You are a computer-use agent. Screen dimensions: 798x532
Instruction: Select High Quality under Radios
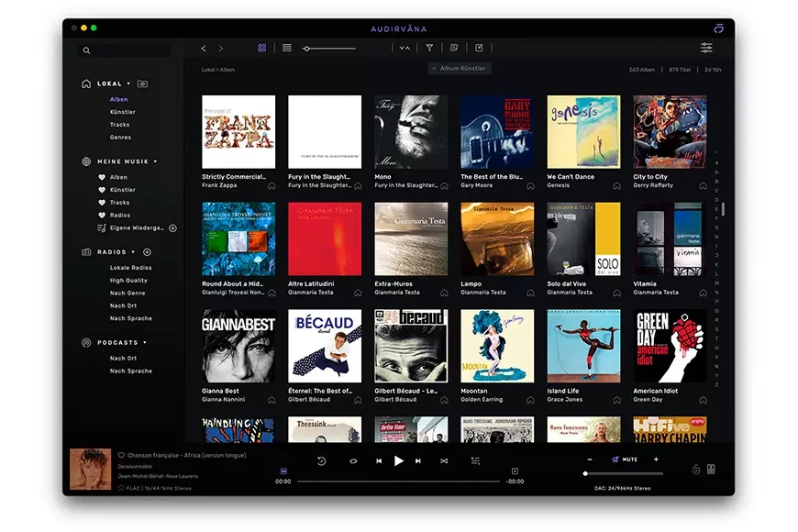(x=128, y=281)
